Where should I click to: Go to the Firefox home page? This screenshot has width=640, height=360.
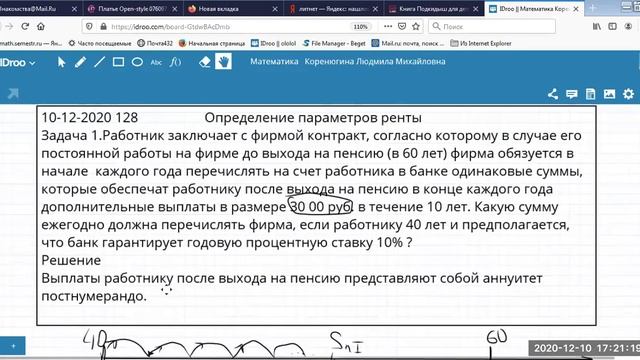(40, 27)
